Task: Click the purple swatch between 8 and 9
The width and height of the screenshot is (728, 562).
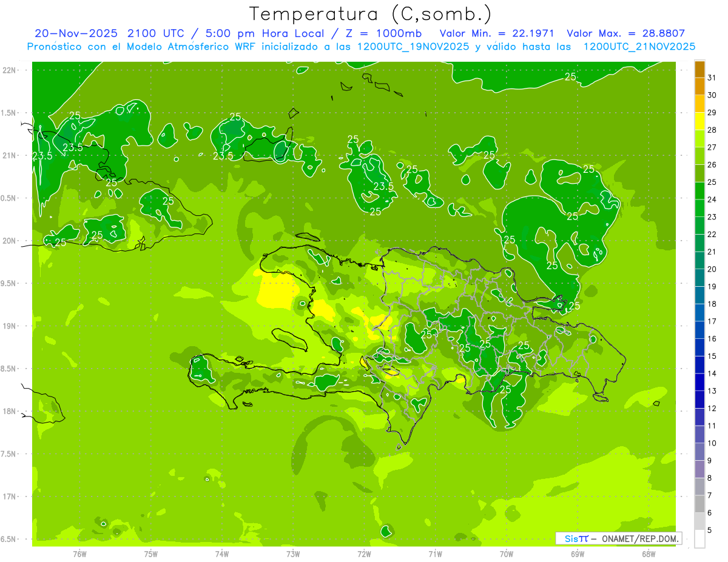Action: click(x=699, y=469)
